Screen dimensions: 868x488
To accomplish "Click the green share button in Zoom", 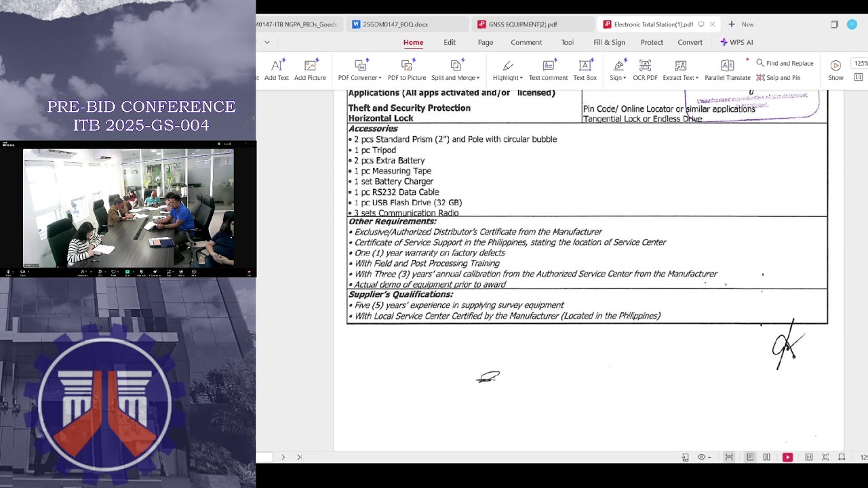I will pos(127,272).
